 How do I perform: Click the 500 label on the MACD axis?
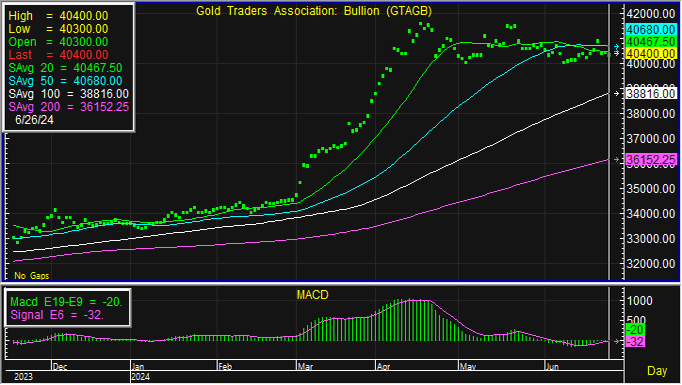click(x=636, y=320)
